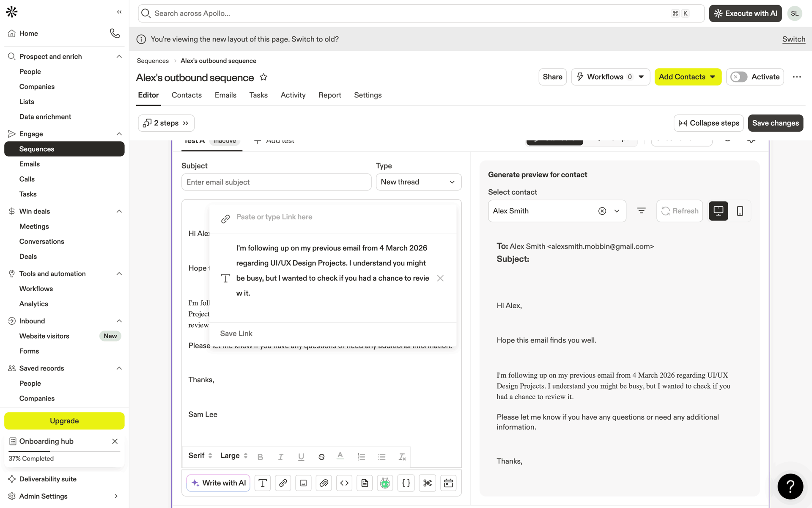Click the Apollo logo icon
This screenshot has height=508, width=812.
coord(12,12)
